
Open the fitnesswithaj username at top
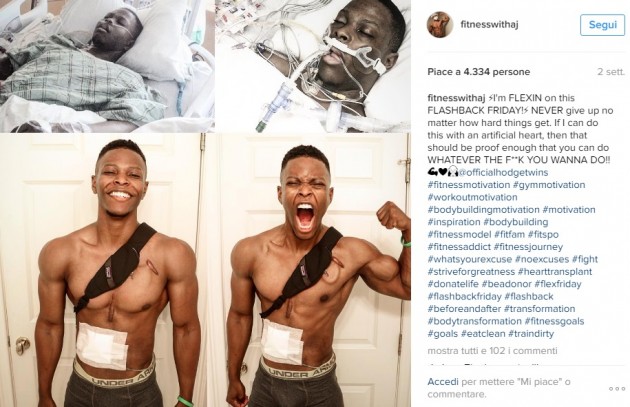click(x=489, y=24)
